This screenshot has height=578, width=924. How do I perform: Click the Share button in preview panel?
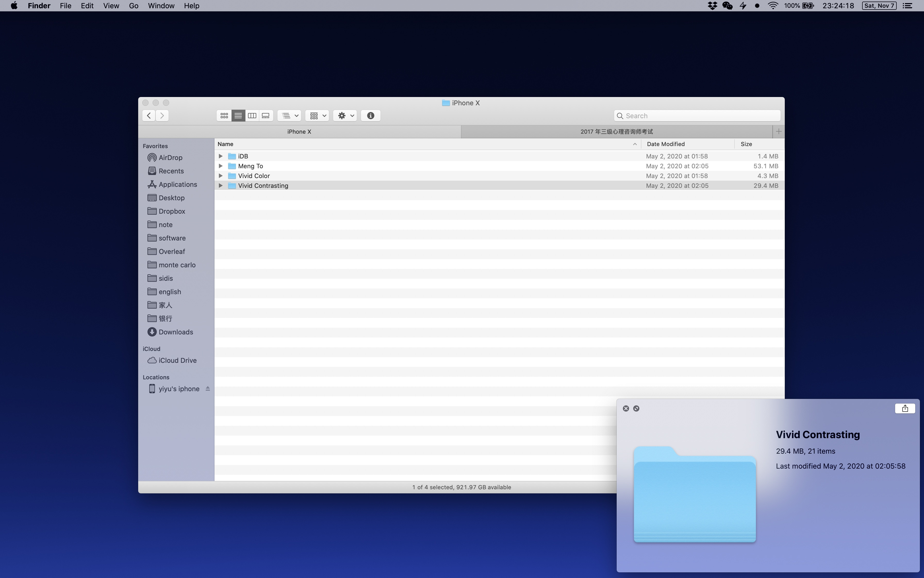click(905, 408)
